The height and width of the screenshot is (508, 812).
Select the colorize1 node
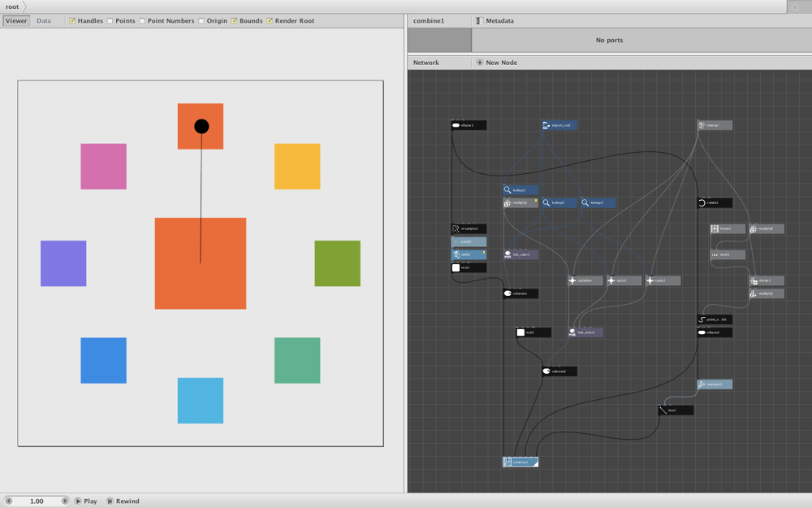[x=520, y=293]
